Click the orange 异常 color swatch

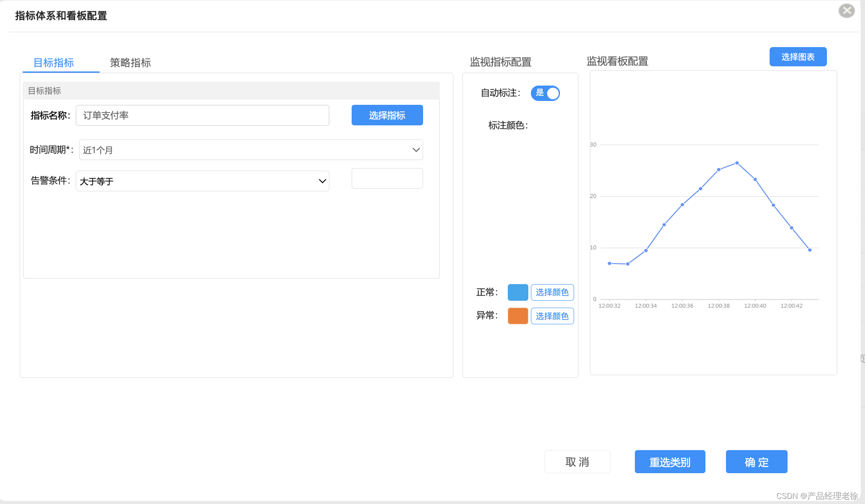517,316
